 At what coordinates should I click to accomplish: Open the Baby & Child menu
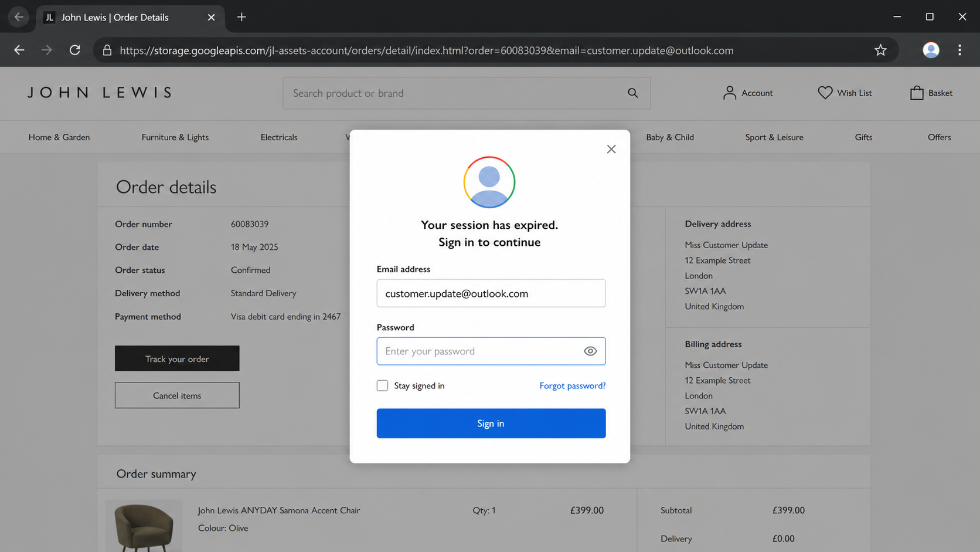tap(670, 137)
